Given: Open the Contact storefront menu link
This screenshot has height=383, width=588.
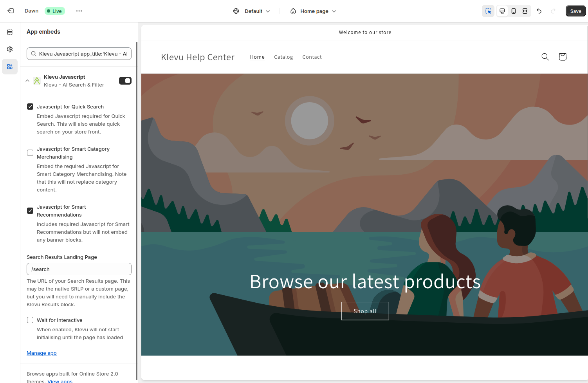Looking at the screenshot, I should pyautogui.click(x=312, y=57).
